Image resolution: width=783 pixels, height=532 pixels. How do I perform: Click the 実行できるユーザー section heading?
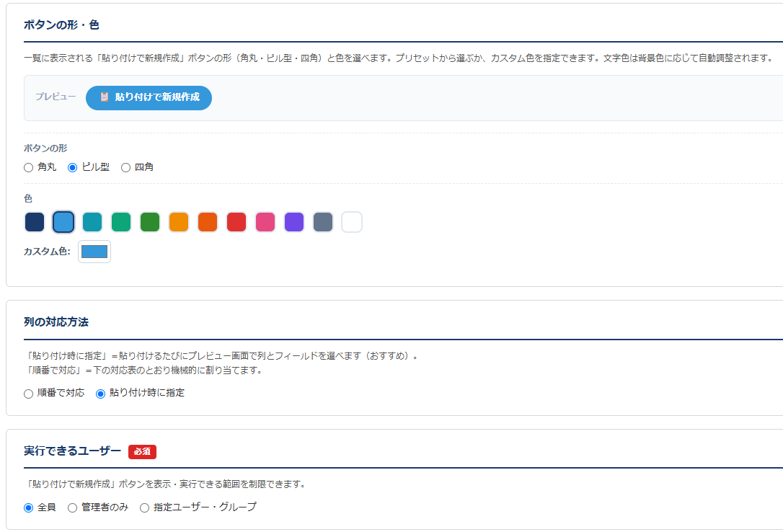pos(72,451)
